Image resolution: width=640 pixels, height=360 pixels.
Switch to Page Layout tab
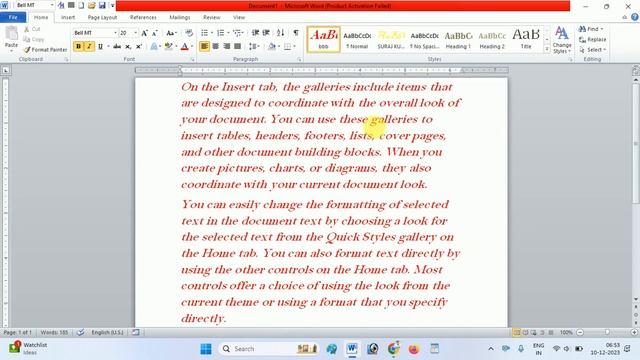point(102,17)
